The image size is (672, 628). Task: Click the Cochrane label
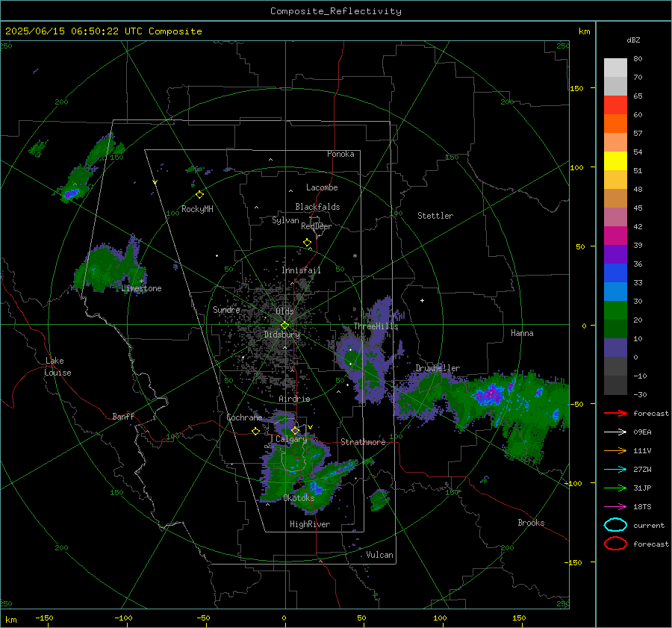(244, 417)
